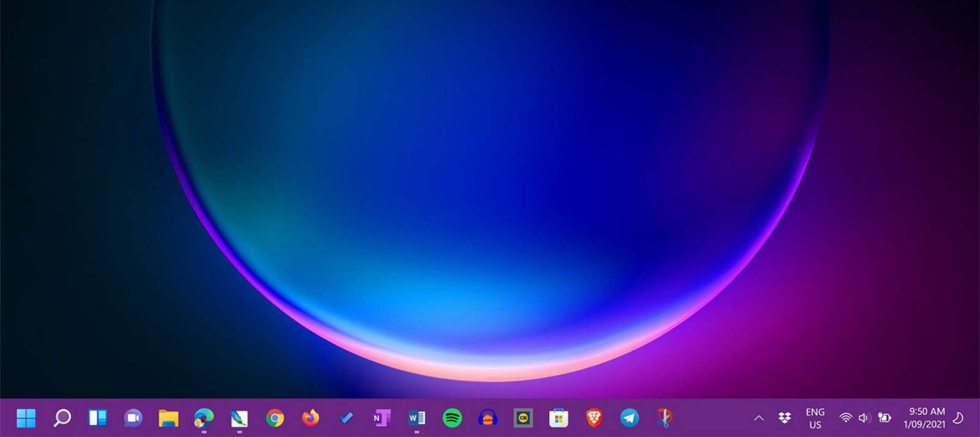Expand the hidden system tray icons
Screen dimensions: 980x437
(758, 417)
